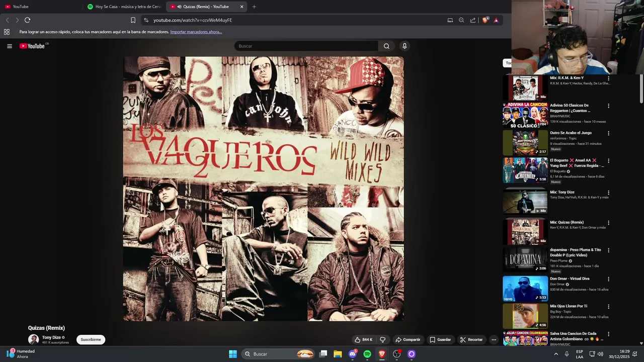Open the apps grid in bookmarks bar
Image resolution: width=644 pixels, height=362 pixels.
click(7, 32)
